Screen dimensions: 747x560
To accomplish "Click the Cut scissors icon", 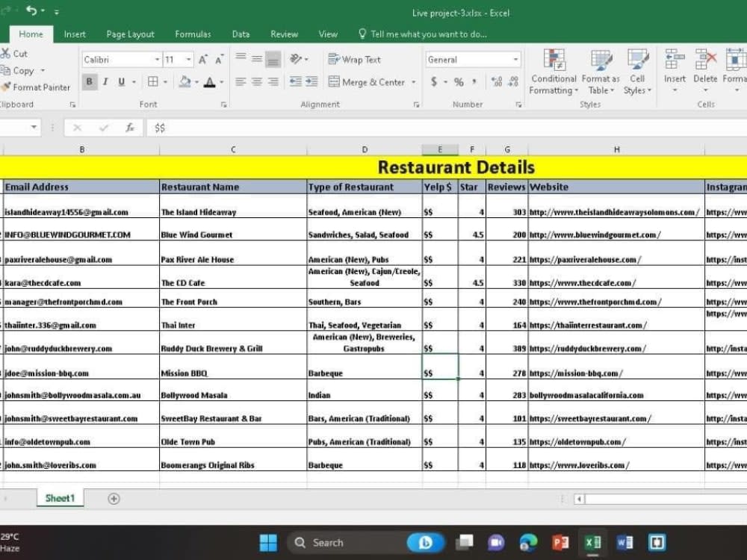I will pyautogui.click(x=5, y=53).
